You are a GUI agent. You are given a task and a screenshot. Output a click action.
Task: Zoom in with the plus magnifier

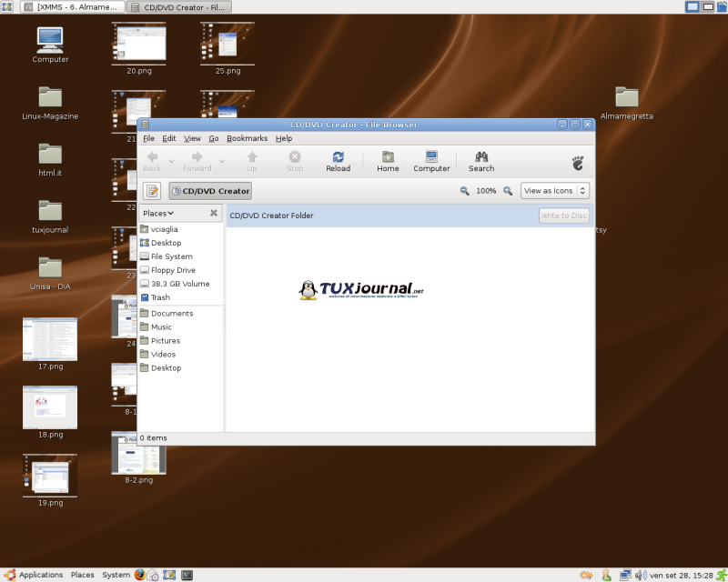(x=508, y=191)
